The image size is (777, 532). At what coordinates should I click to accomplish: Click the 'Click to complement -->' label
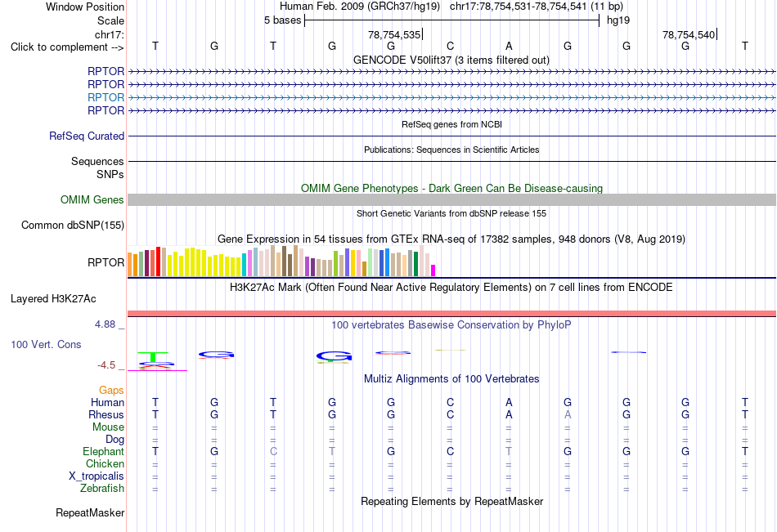[x=67, y=47]
